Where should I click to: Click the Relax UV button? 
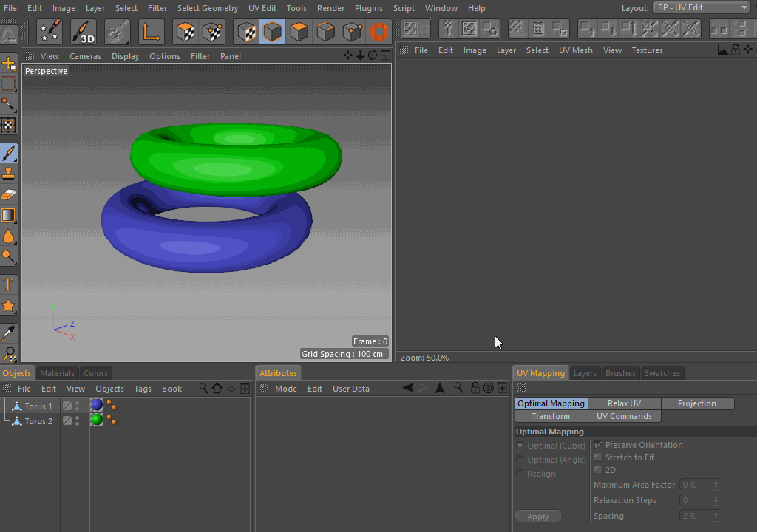(x=624, y=403)
